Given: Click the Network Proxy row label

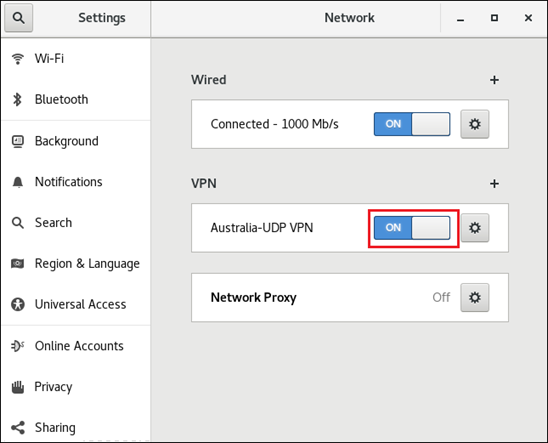Looking at the screenshot, I should (253, 298).
